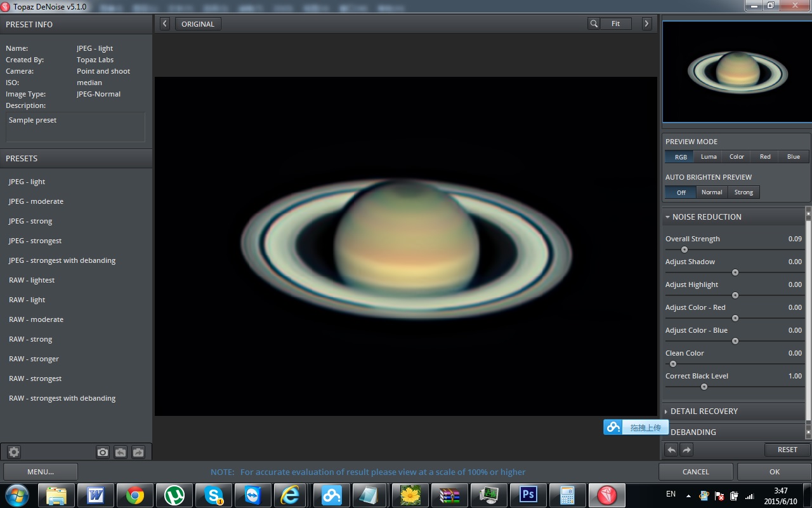The height and width of the screenshot is (508, 812).
Task: Set preview mode to Color
Action: (x=737, y=157)
